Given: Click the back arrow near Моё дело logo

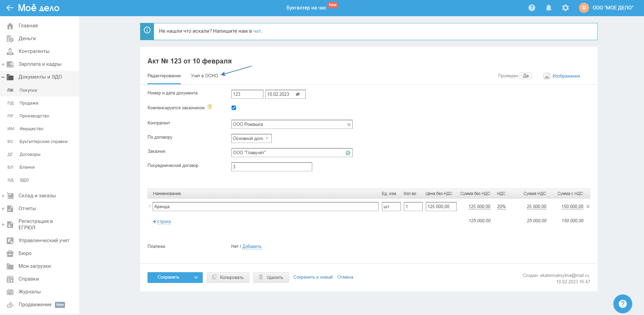Looking at the screenshot, I should (10, 8).
